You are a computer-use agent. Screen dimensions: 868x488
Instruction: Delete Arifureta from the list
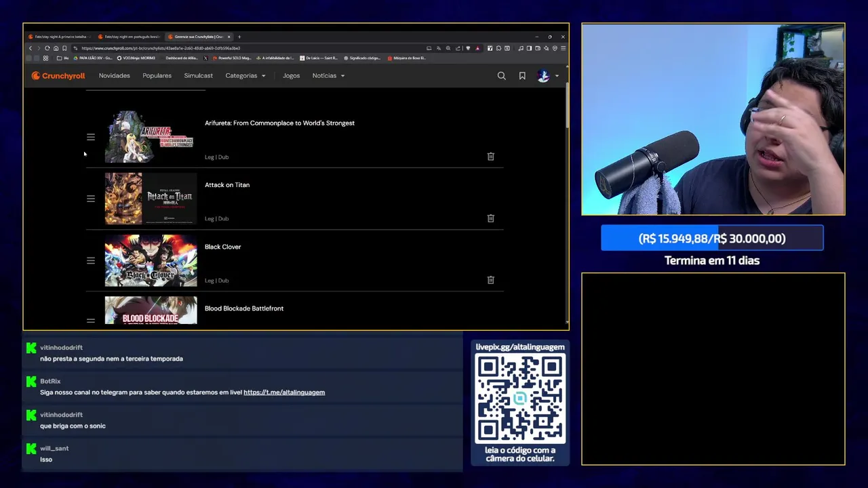point(491,157)
